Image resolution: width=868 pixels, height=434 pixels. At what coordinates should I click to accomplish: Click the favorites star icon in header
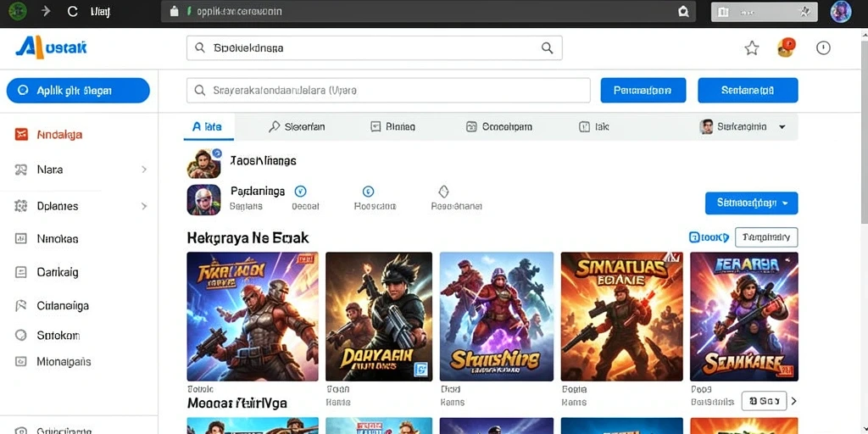[751, 48]
